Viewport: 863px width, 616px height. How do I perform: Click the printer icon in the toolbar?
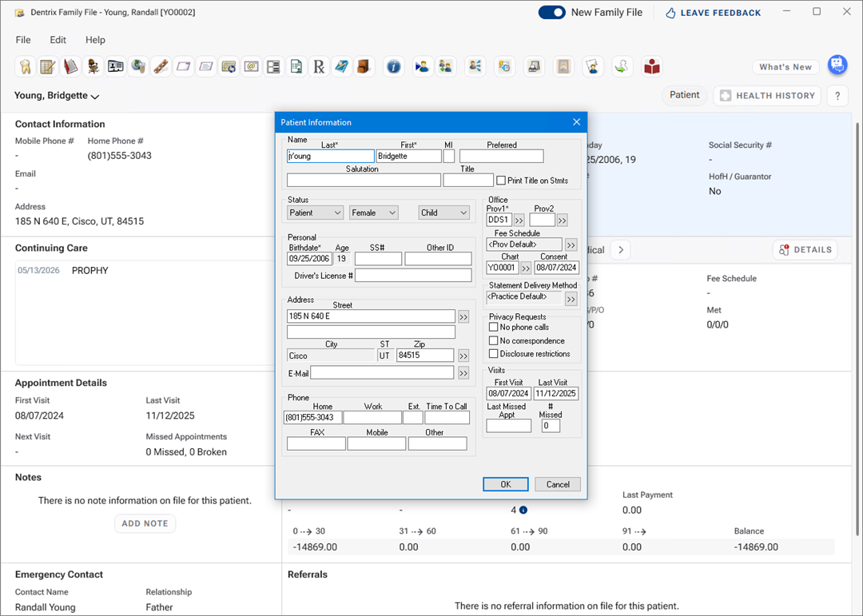point(535,67)
